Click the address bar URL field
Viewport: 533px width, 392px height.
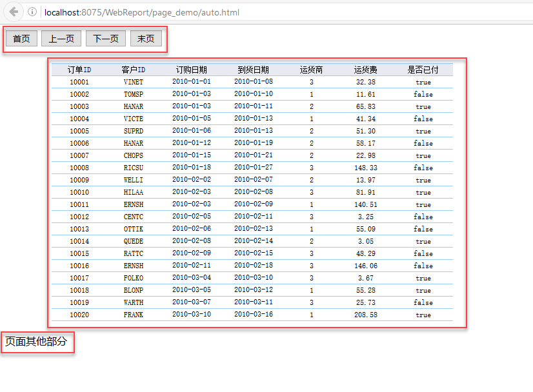[x=142, y=12]
